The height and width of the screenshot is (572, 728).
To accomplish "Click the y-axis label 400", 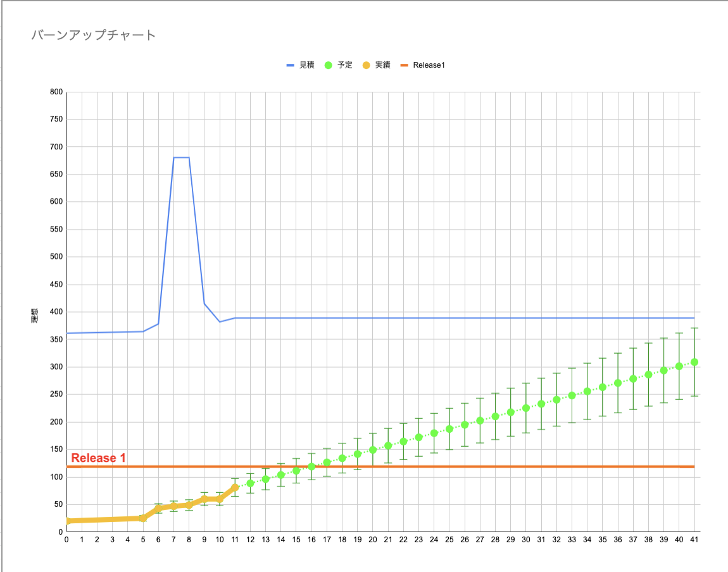I will (56, 312).
